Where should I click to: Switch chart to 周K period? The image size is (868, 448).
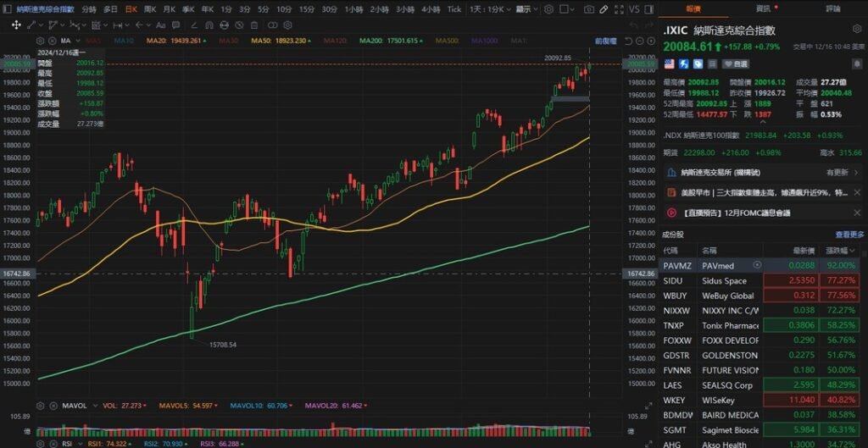(x=150, y=9)
